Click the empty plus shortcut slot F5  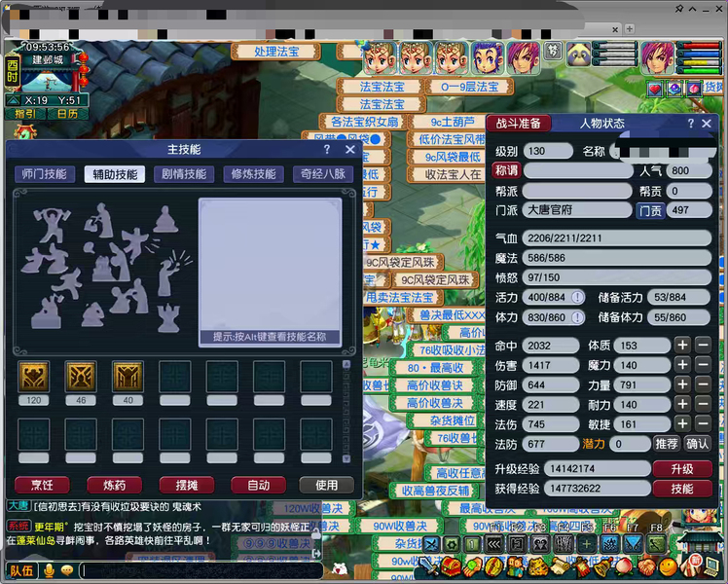click(587, 544)
